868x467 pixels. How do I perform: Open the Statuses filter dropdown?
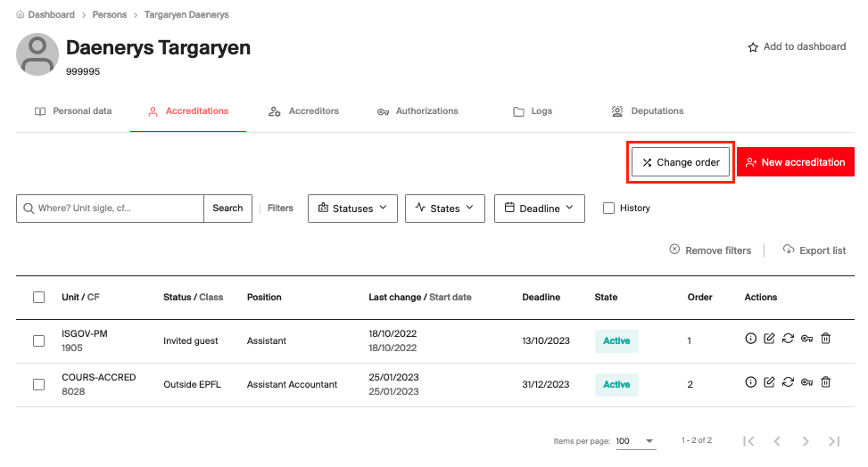(x=352, y=209)
